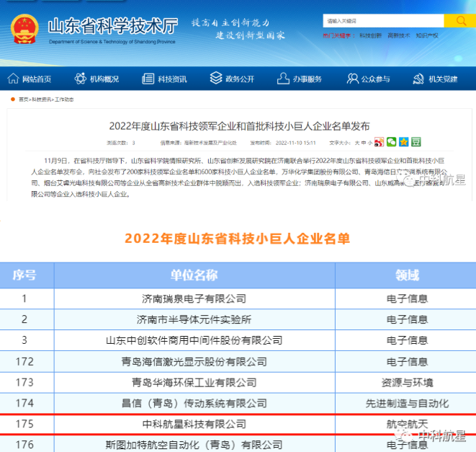
Task: Set text size to 中
Action: pos(364,143)
